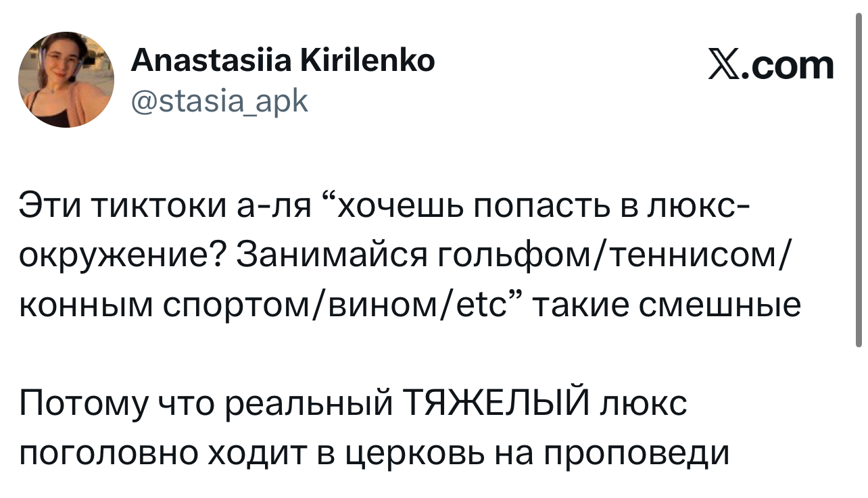
Task: Click Anastasiia Kirilenko's profile avatar
Action: click(66, 80)
